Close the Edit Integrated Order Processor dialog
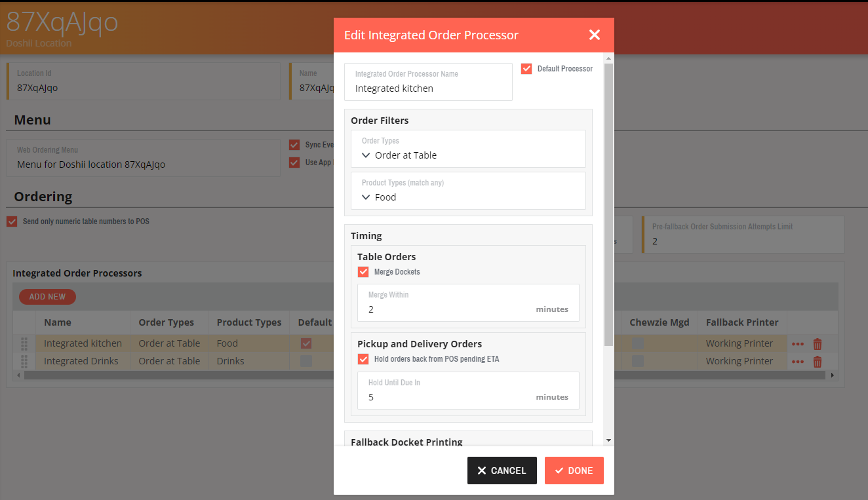This screenshot has height=500, width=868. (x=594, y=35)
